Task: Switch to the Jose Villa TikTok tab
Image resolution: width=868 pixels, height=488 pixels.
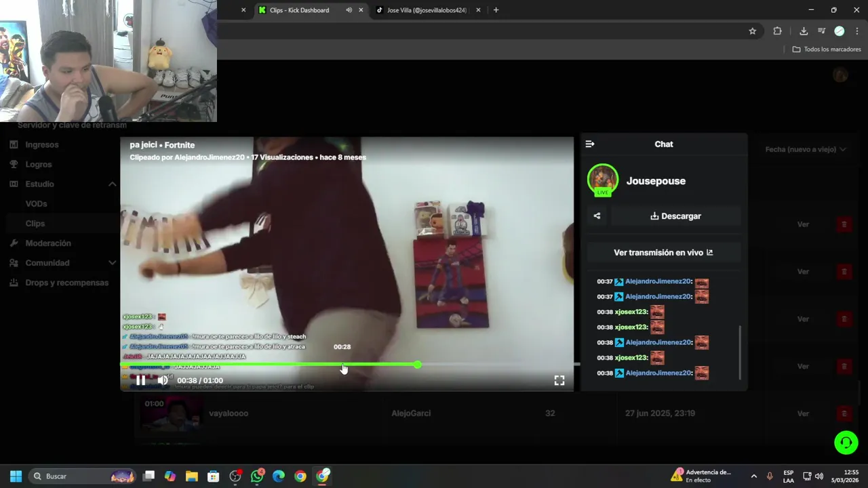Action: [x=427, y=10]
